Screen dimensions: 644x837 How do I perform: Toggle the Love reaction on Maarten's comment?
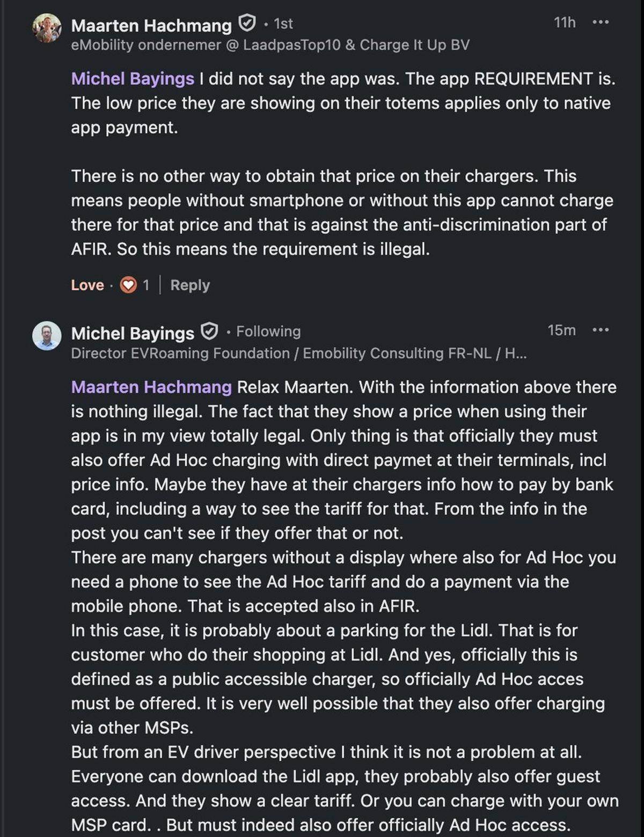click(87, 285)
